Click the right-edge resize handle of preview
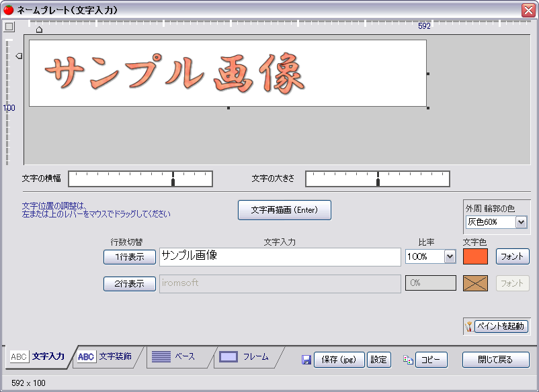This screenshot has height=392, width=539. point(428,73)
